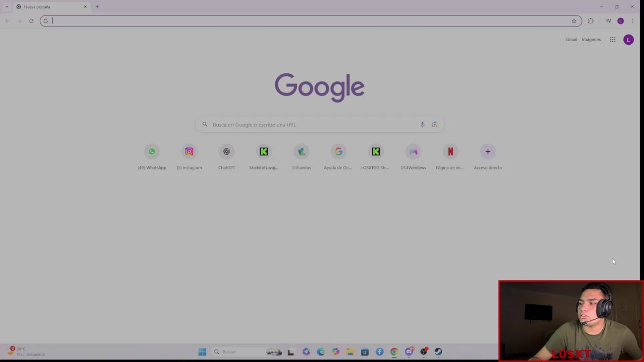
Task: Click the forward navigation arrow
Action: point(19,21)
